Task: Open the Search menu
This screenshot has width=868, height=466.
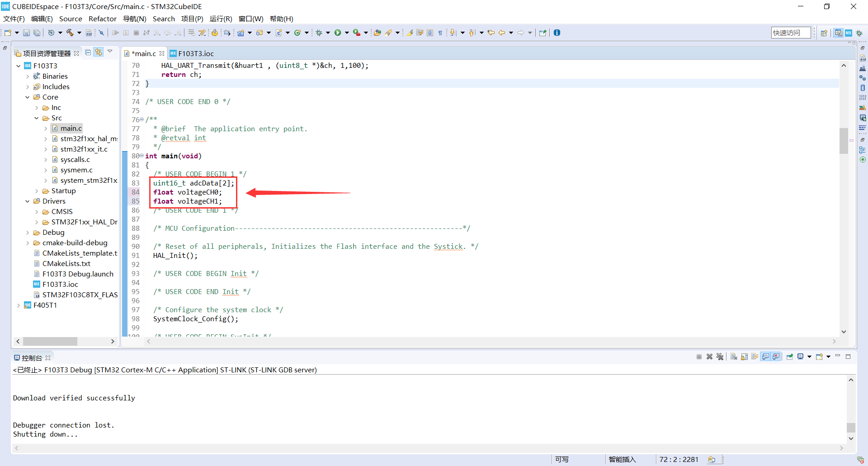Action: click(164, 19)
